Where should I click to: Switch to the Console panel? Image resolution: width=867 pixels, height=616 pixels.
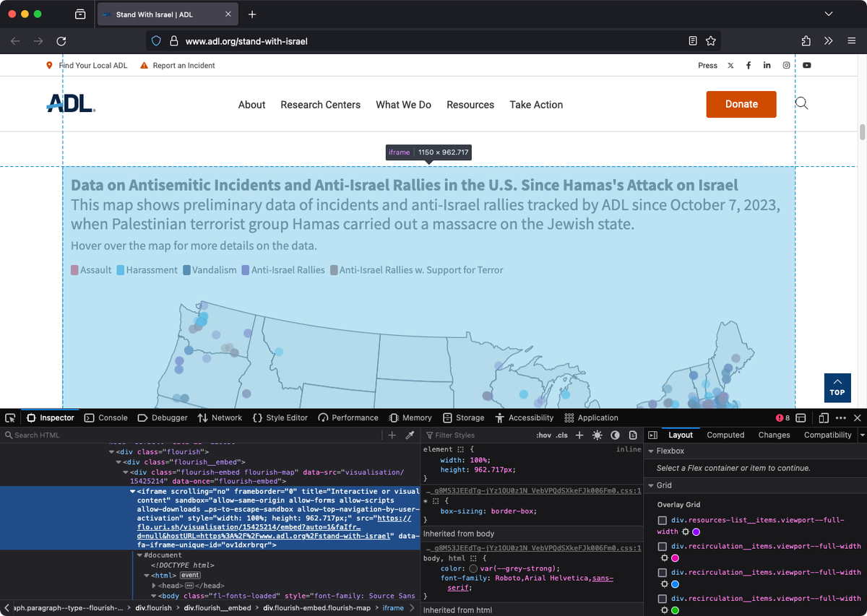pos(106,417)
